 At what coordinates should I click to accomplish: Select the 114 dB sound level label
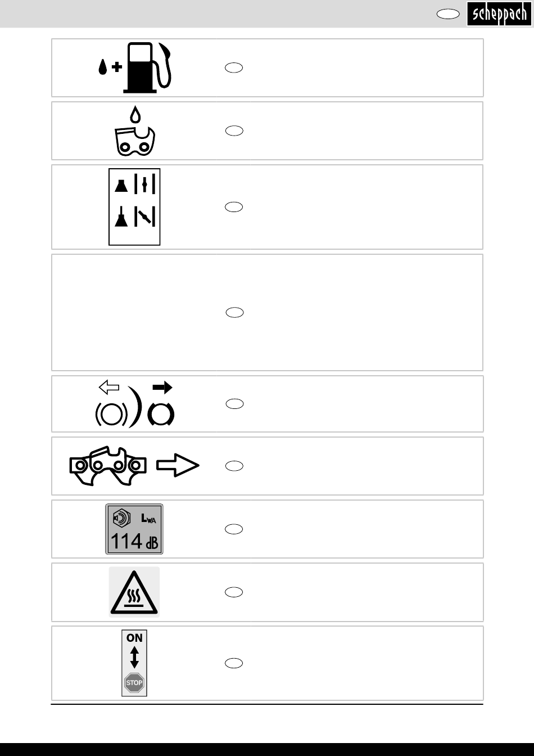tap(134, 529)
